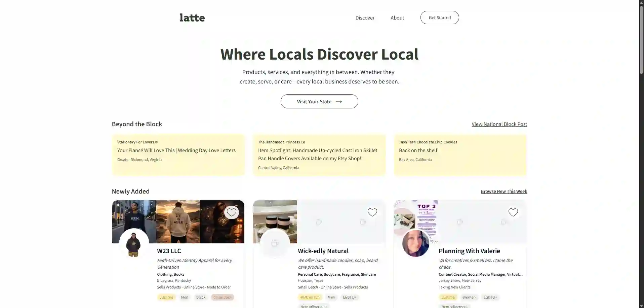Toggle the 'Just me' tag on W23 LLC

166,297
